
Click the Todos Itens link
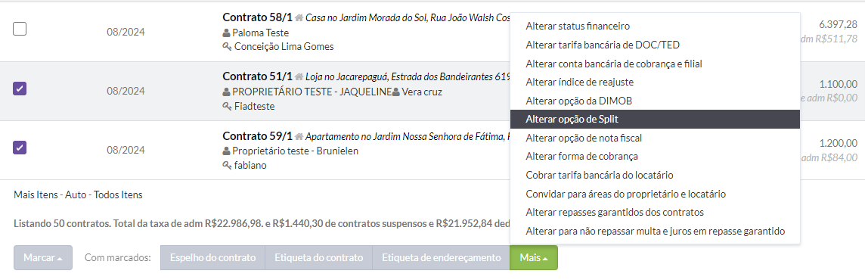[118, 194]
